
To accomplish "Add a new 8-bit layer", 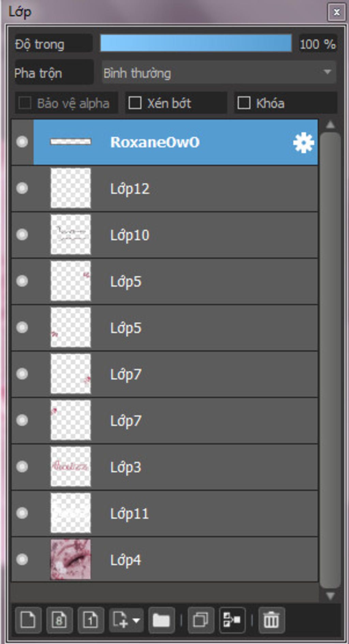I will click(x=59, y=620).
